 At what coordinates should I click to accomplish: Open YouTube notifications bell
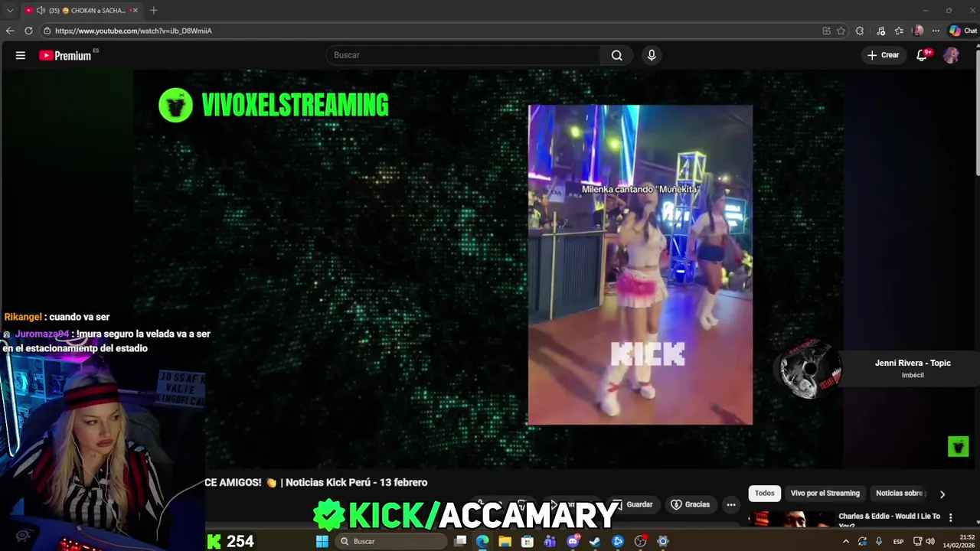tap(922, 55)
